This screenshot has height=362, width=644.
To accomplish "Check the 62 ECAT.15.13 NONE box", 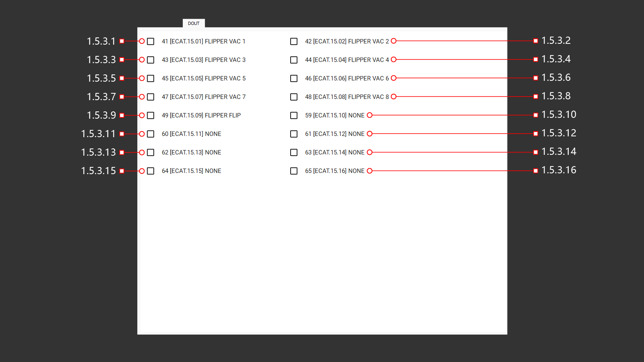I will coord(151,152).
